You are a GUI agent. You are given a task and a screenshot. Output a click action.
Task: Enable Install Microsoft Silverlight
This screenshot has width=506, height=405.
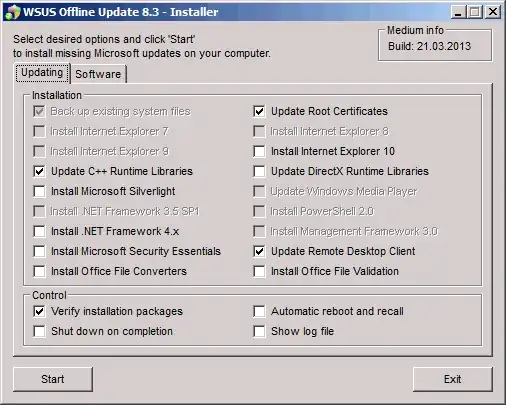(39, 191)
